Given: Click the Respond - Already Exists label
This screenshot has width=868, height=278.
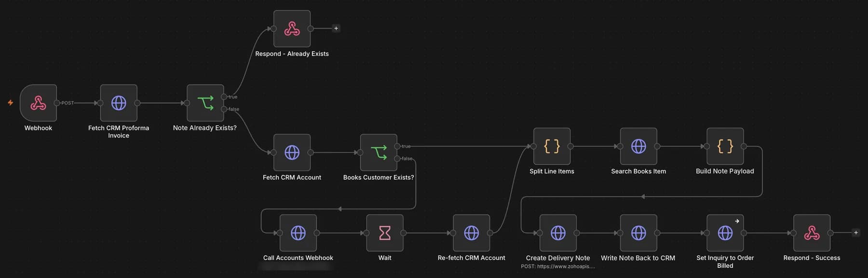Looking at the screenshot, I should (x=292, y=54).
